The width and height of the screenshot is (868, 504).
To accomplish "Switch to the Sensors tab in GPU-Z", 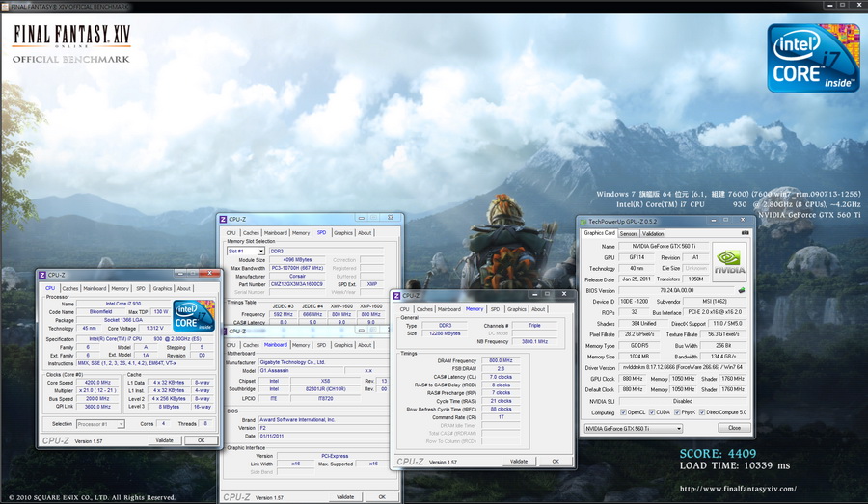I will (628, 233).
